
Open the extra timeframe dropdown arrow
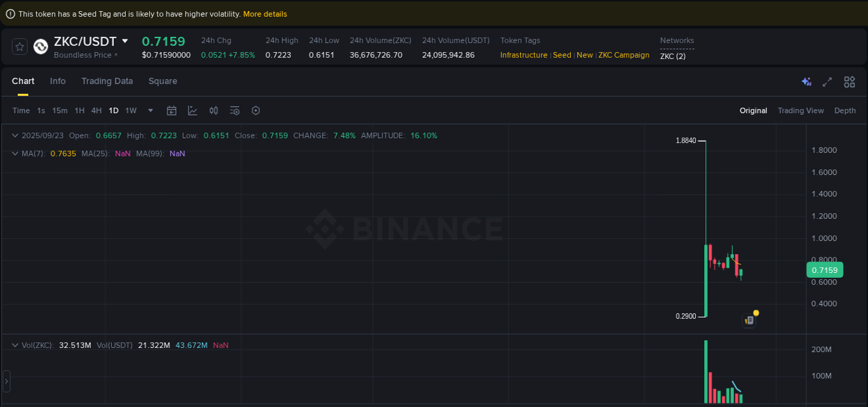coord(150,110)
